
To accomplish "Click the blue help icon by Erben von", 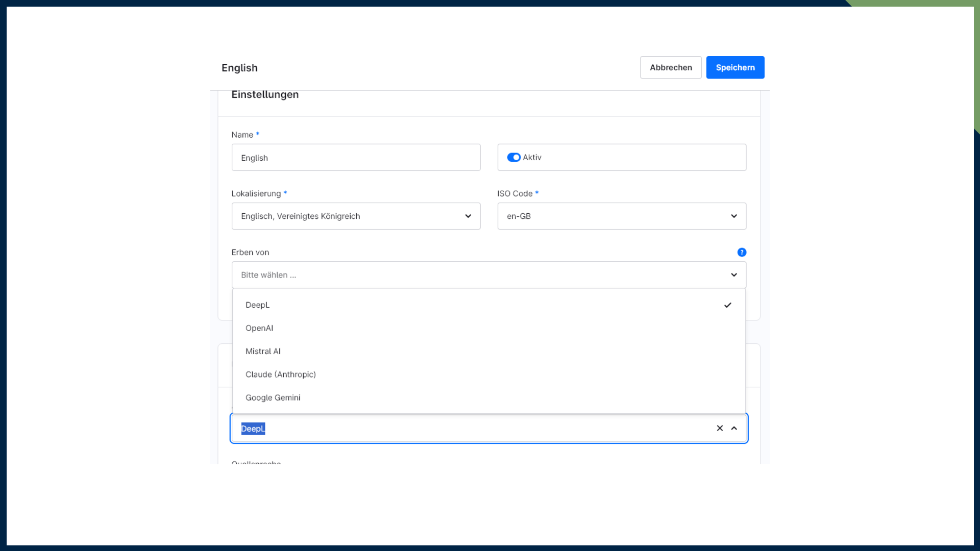I will [x=742, y=252].
